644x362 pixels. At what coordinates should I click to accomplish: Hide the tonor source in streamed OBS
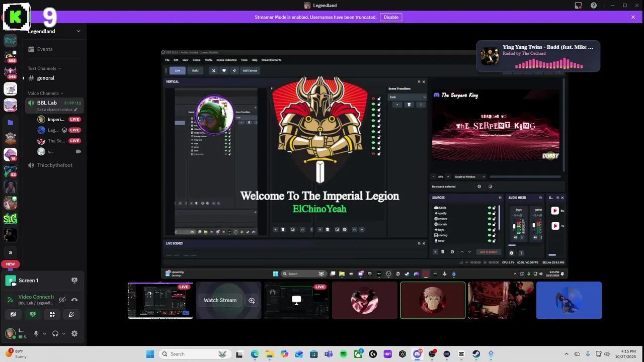(x=490, y=241)
